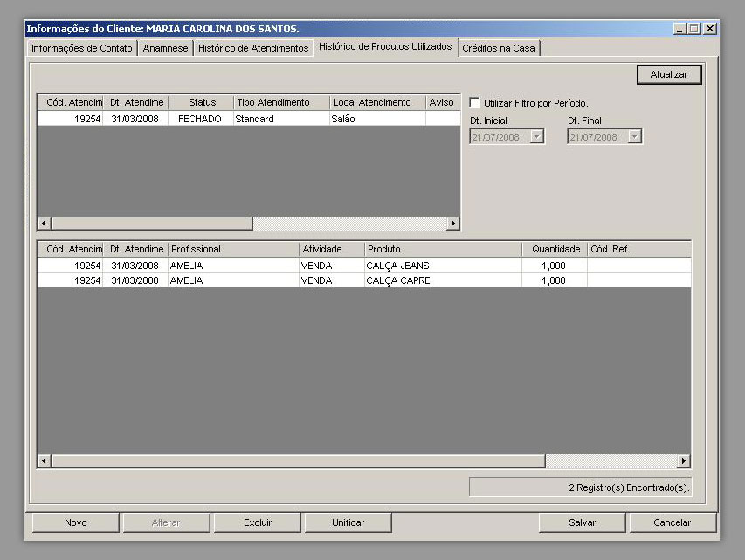The image size is (745, 560).
Task: Click the Standard cell in upper table
Action: click(x=282, y=119)
